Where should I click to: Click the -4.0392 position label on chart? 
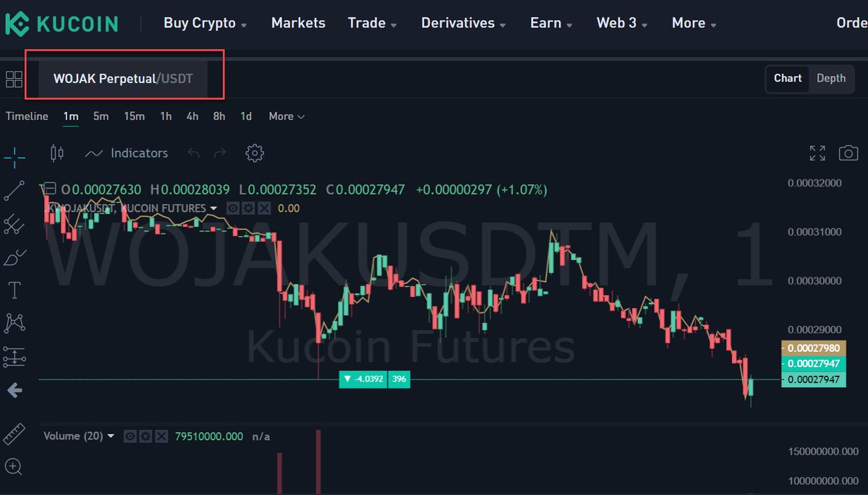363,379
